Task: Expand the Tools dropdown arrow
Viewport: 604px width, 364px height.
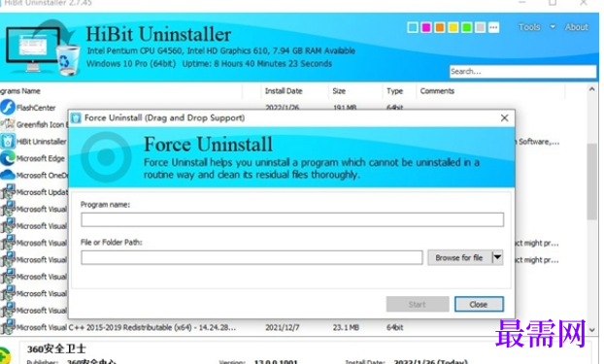Action: (x=553, y=27)
